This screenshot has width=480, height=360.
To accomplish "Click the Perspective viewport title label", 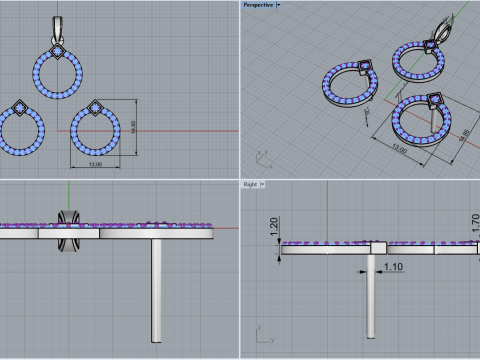I will (x=258, y=5).
